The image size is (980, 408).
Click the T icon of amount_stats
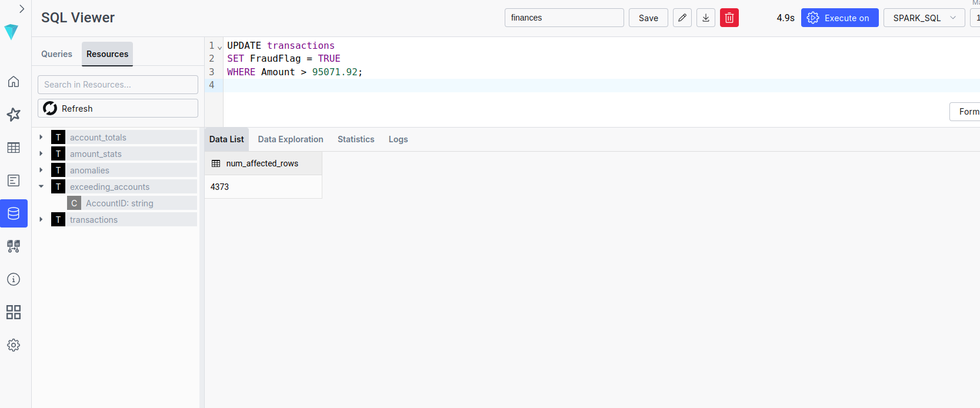click(x=58, y=153)
